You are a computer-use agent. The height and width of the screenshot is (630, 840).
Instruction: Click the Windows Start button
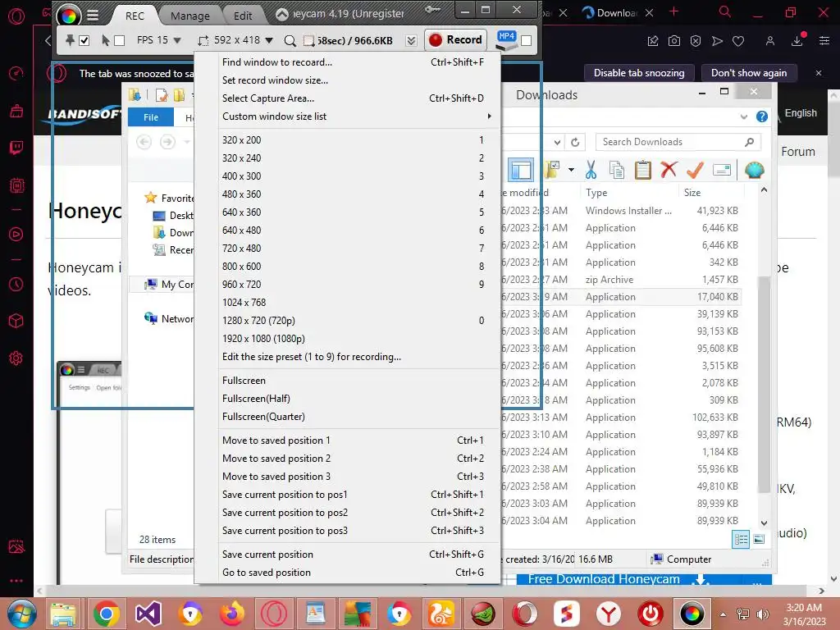tap(22, 614)
